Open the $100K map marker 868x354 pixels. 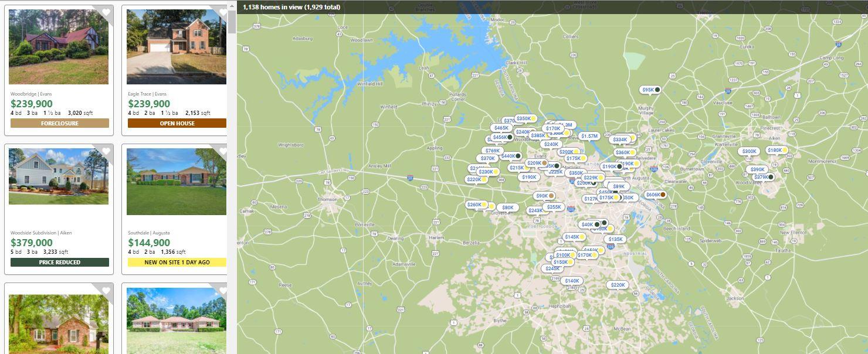click(565, 255)
